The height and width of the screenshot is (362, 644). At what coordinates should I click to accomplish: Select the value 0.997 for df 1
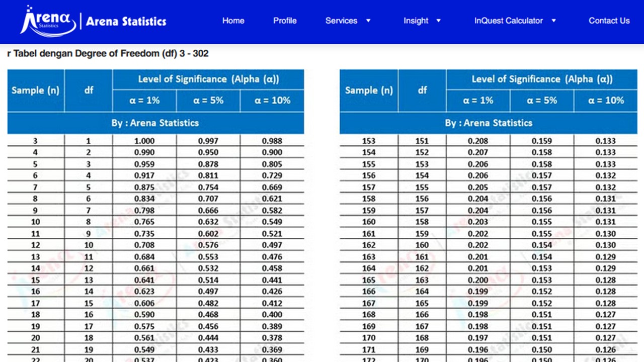(x=208, y=141)
